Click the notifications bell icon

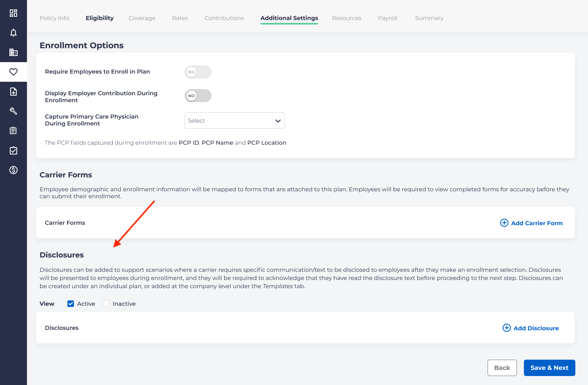[x=13, y=33]
